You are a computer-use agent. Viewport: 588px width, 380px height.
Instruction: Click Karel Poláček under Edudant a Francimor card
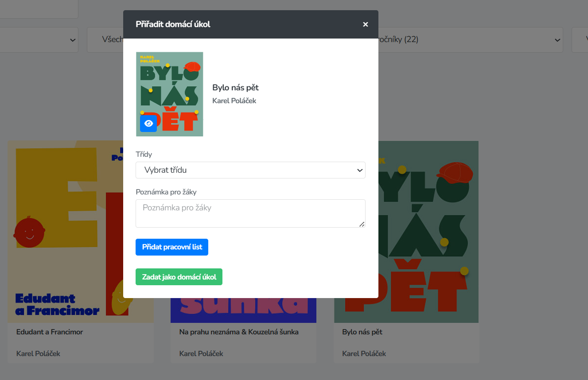coord(38,353)
